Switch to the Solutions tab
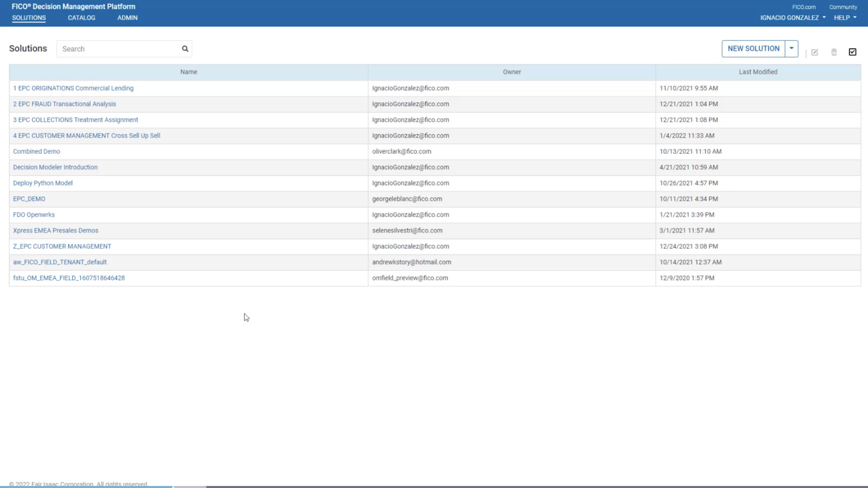 29,18
